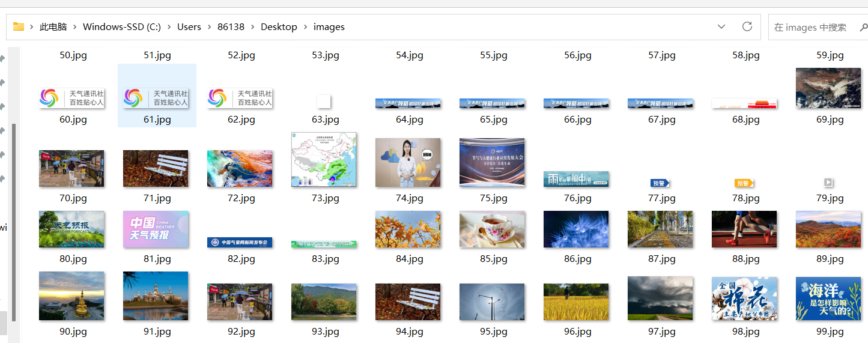The width and height of the screenshot is (868, 343).
Task: Expand chevron after Desktop in path
Action: pyautogui.click(x=305, y=27)
